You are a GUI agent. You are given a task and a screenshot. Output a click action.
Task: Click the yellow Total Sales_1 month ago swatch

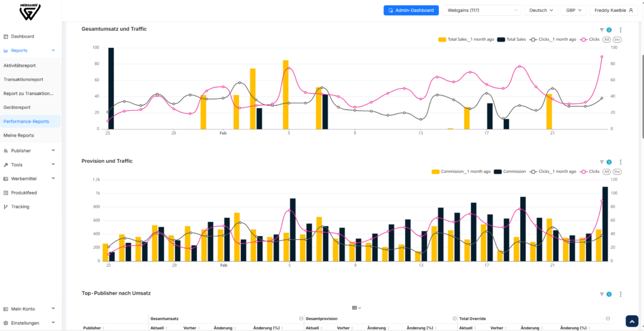(442, 40)
